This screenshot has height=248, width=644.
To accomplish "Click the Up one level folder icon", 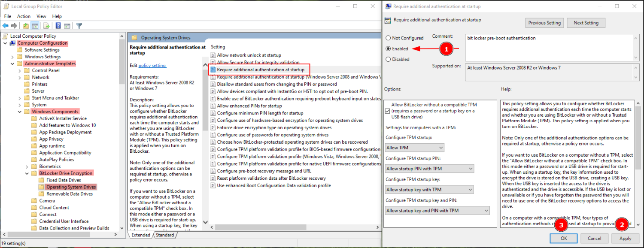I will (x=26, y=25).
